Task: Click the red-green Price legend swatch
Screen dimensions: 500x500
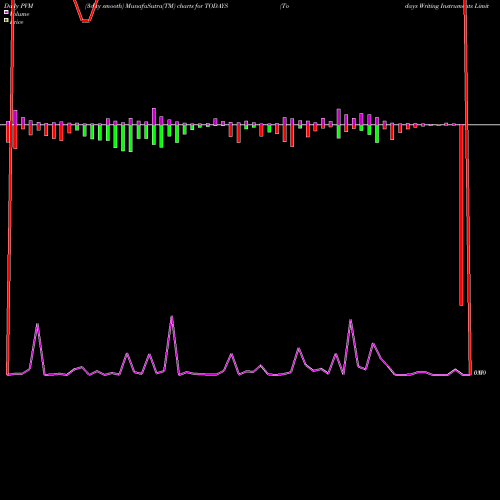Action: [6, 20]
